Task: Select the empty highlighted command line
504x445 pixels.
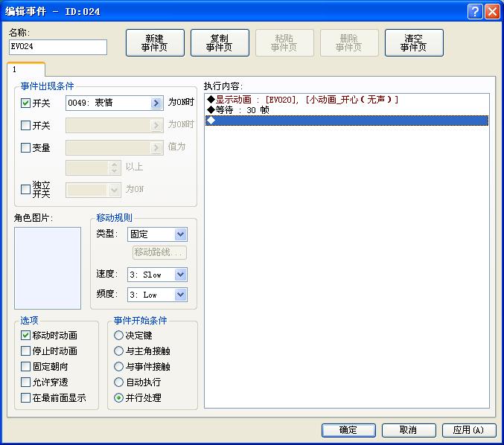Action: pyautogui.click(x=346, y=121)
